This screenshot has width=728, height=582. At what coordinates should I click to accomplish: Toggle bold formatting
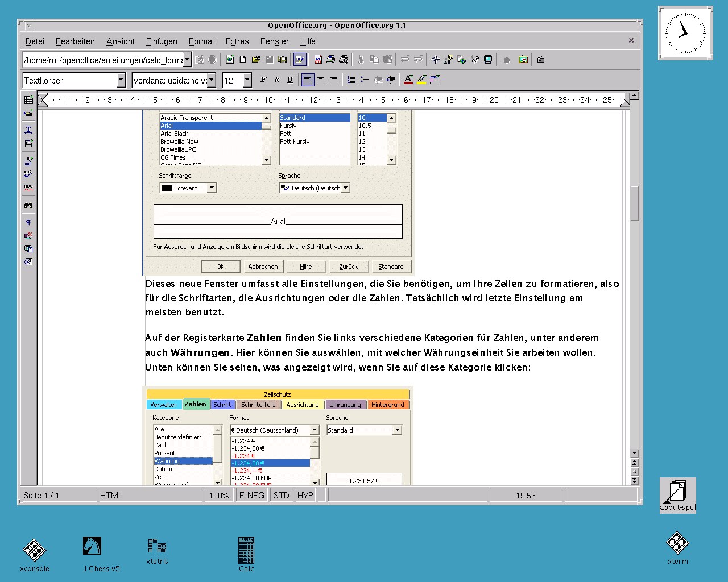coord(263,80)
